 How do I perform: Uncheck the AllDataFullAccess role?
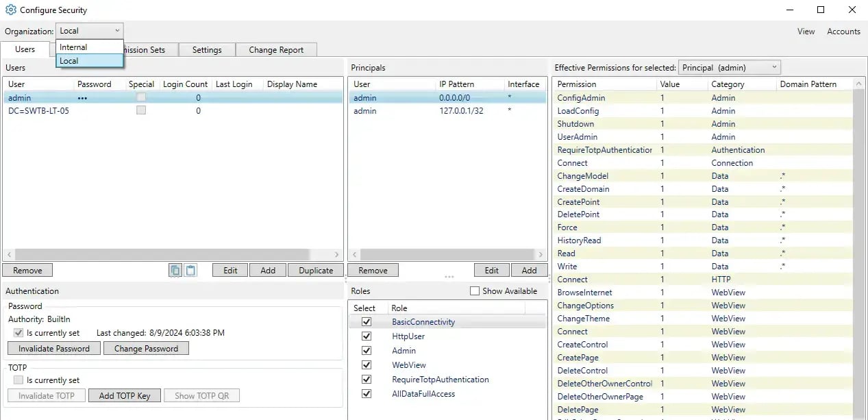coord(368,393)
